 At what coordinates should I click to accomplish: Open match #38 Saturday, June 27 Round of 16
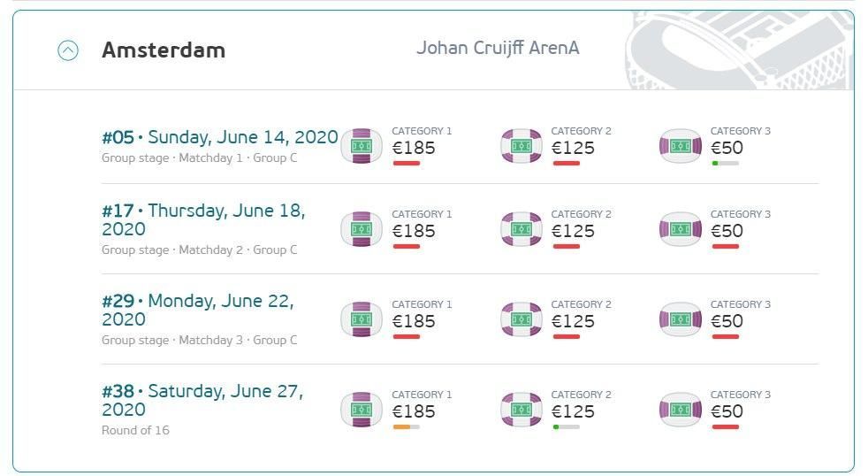click(202, 400)
